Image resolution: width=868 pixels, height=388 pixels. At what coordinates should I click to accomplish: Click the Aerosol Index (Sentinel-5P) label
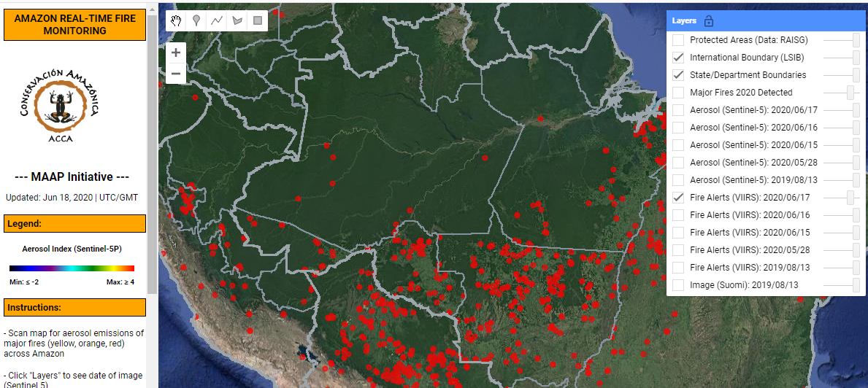(x=72, y=249)
